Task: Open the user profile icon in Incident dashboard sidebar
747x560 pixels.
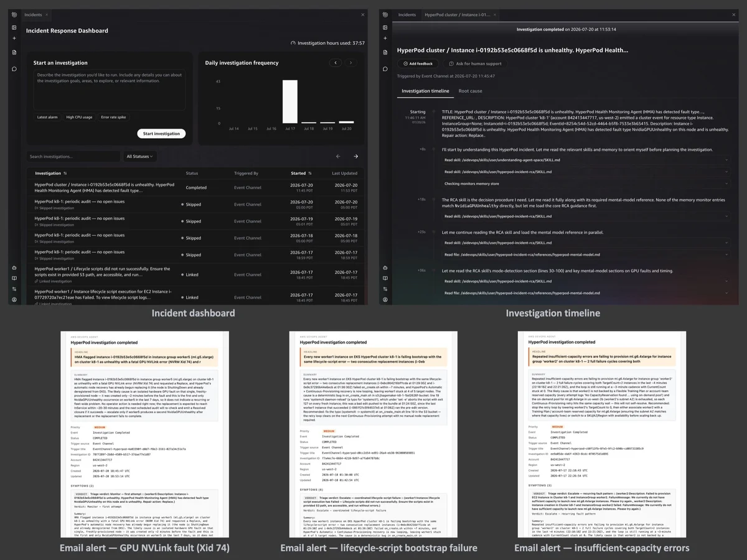Action: point(14,299)
